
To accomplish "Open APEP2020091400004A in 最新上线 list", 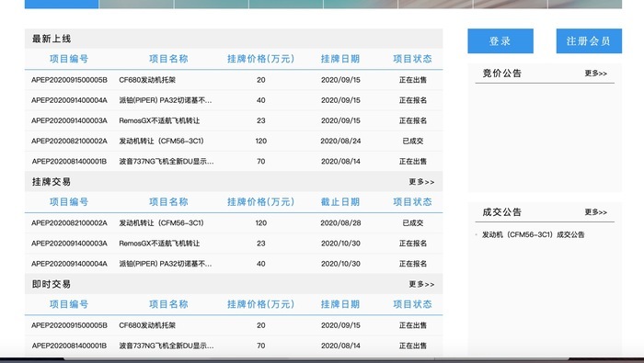I will 69,100.
